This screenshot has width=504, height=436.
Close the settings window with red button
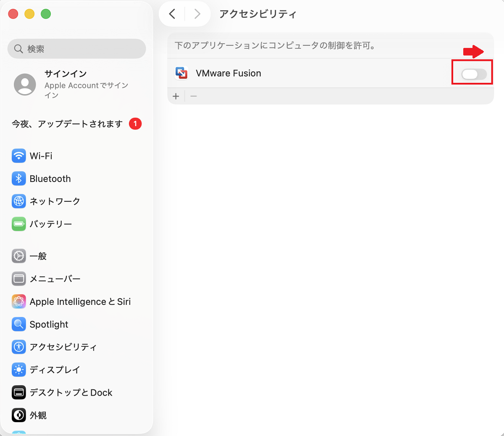pyautogui.click(x=13, y=14)
